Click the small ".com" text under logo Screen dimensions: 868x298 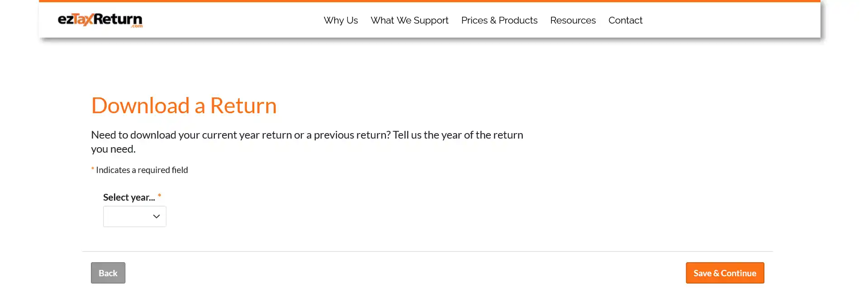137,26
